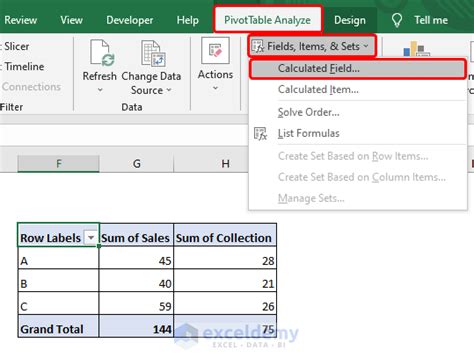Insert a Slicer
This screenshot has width=474, height=364.
pyautogui.click(x=16, y=46)
